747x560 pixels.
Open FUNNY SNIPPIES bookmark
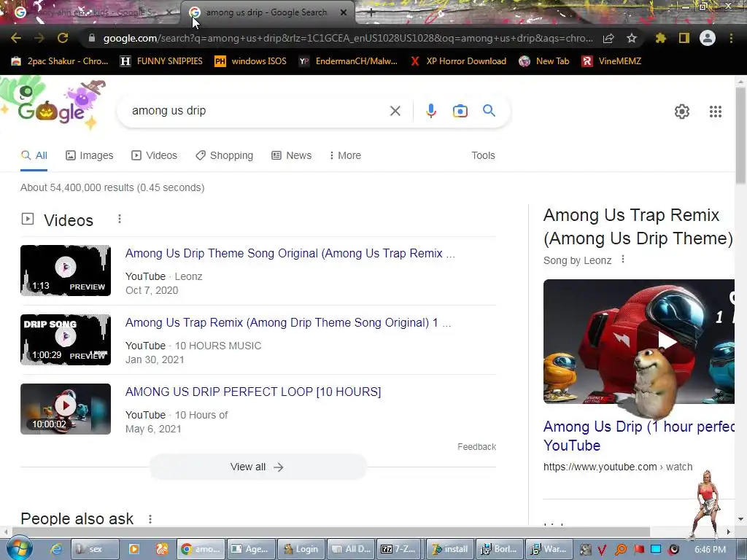point(161,61)
